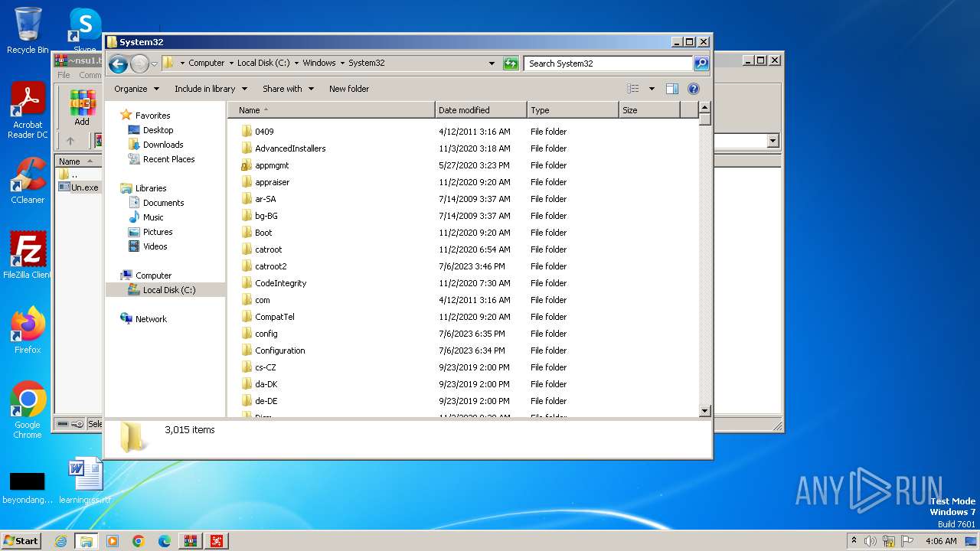Open recent pages dropdown beside navigation arrows
The width and height of the screenshot is (980, 551).
point(154,64)
